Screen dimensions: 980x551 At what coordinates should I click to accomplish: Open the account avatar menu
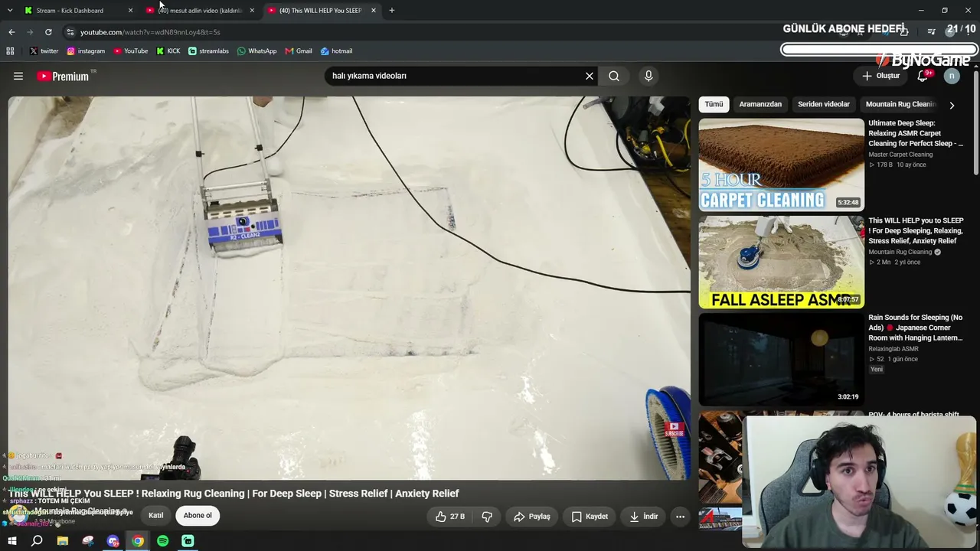[952, 76]
